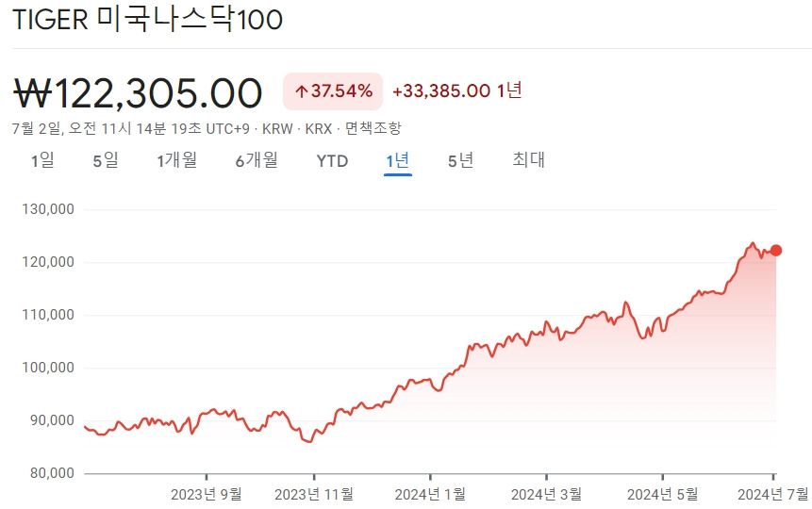Click the TIGER 미국나스닥100 title

coord(147,20)
